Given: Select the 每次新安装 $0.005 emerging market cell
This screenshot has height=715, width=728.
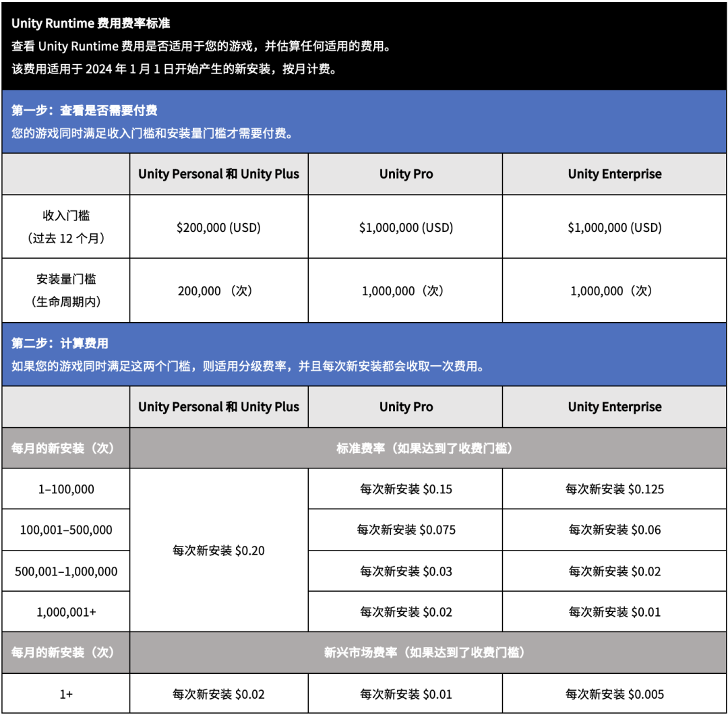Looking at the screenshot, I should (x=613, y=693).
